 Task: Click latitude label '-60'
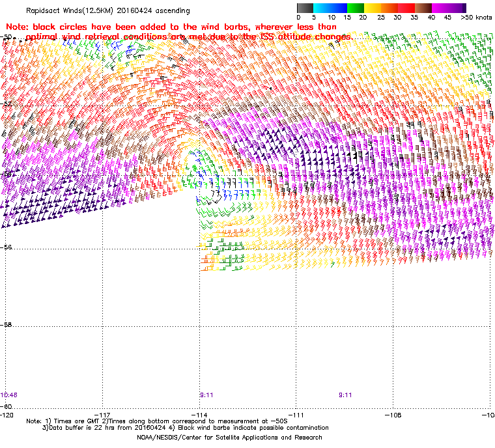pos(7,406)
